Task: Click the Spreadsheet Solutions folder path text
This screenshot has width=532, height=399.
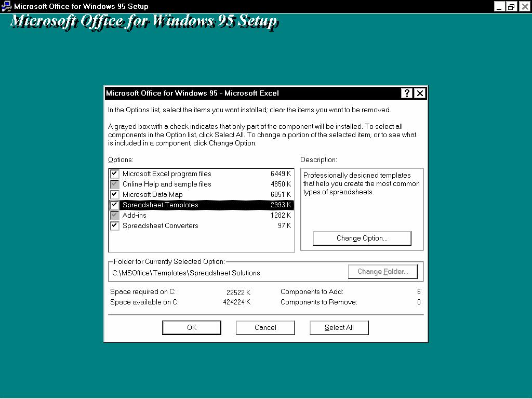Action: (187, 273)
